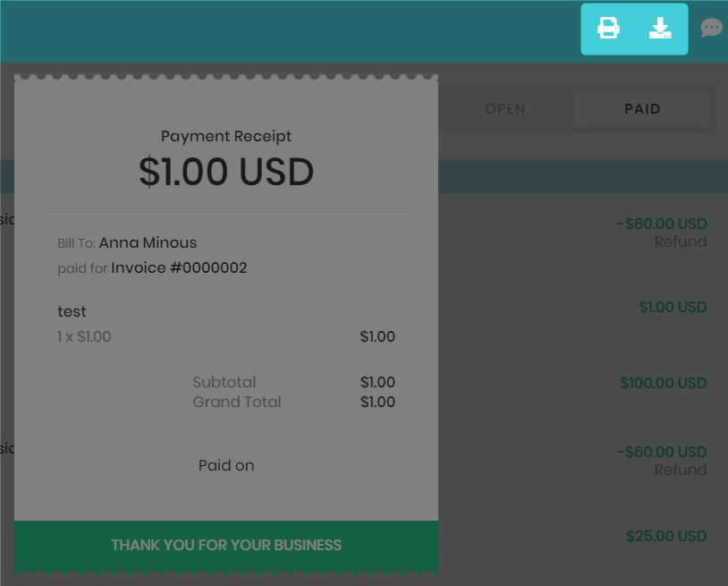Select the Anna Minous bill-to name
The height and width of the screenshot is (586, 728).
click(x=148, y=242)
